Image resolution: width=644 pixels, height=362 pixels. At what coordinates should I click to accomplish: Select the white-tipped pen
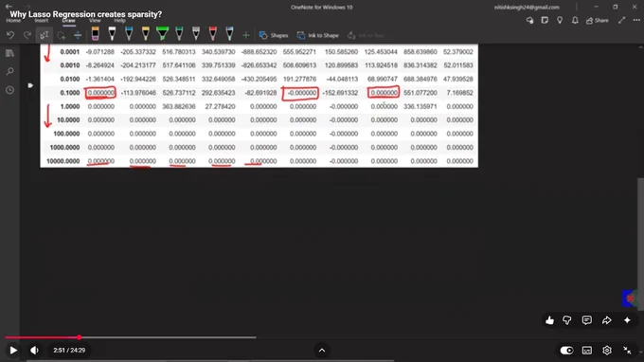112,34
